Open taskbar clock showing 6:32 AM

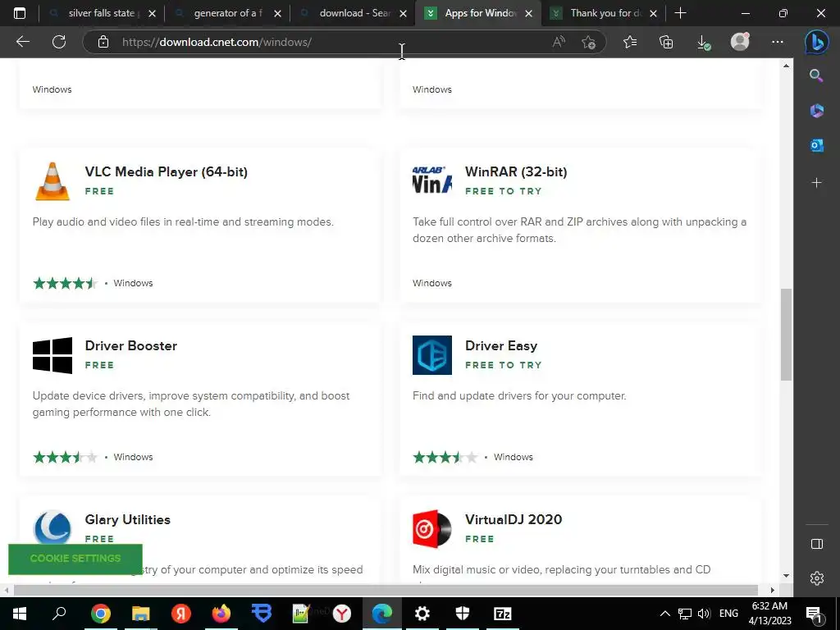point(770,614)
